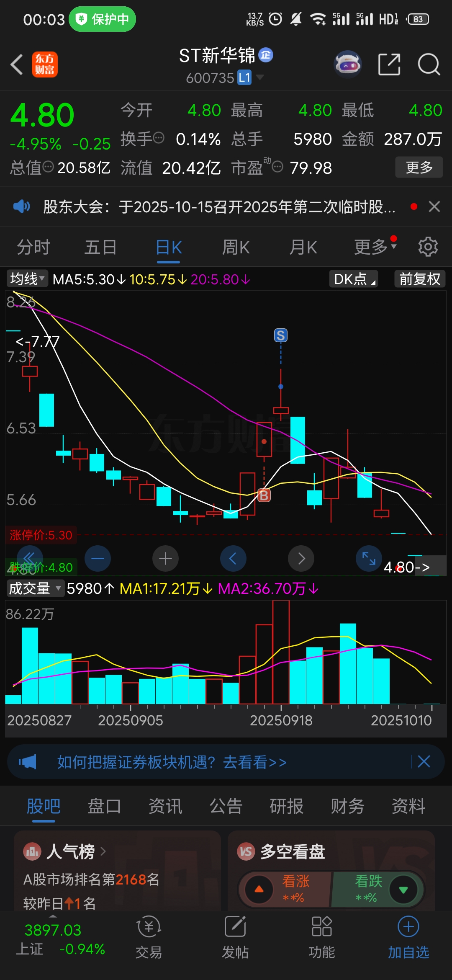
Task: Tap the S sell signal marker
Action: 281,335
